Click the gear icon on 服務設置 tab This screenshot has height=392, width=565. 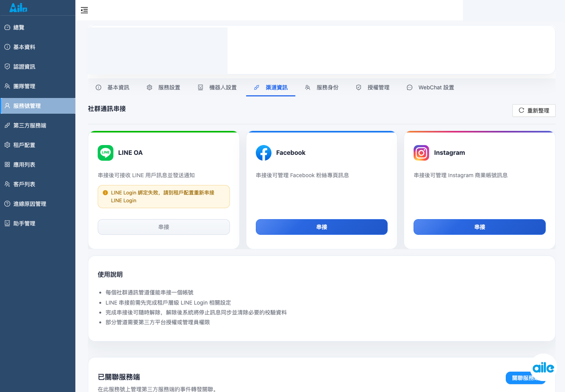point(149,87)
